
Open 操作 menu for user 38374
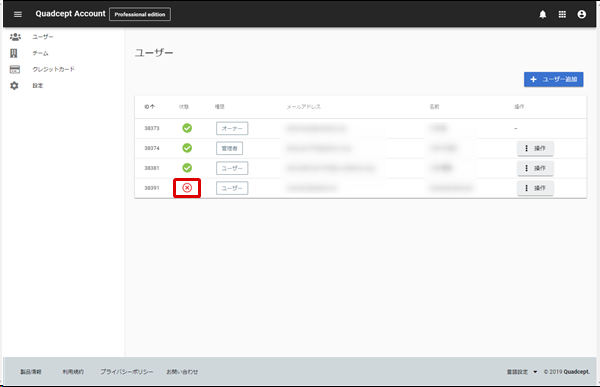[x=535, y=148]
